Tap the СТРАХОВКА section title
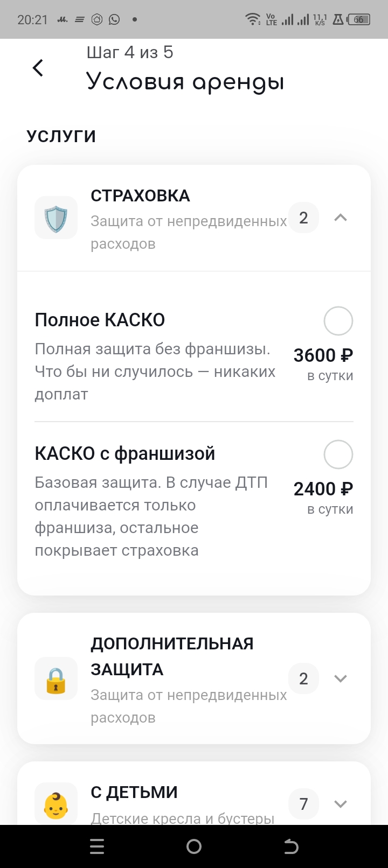 click(140, 196)
